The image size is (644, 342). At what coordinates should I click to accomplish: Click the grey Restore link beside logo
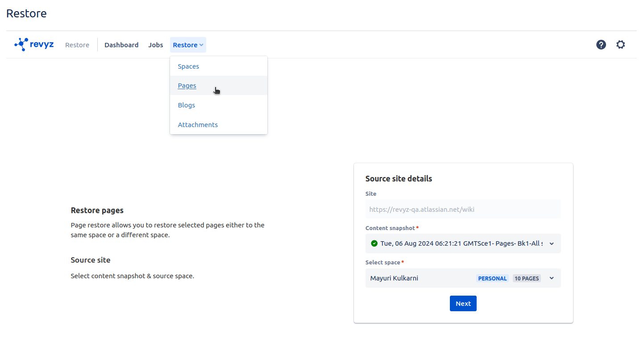click(x=77, y=45)
